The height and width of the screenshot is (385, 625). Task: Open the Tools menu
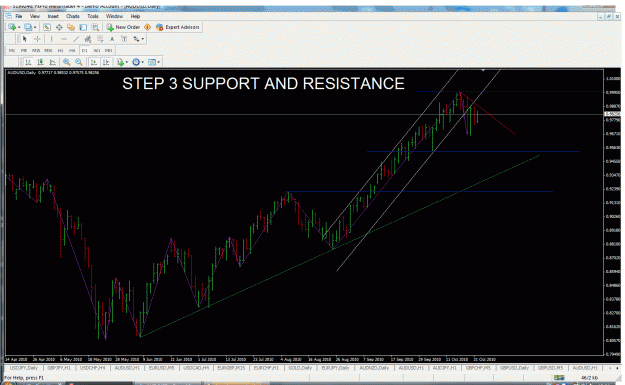(x=93, y=16)
